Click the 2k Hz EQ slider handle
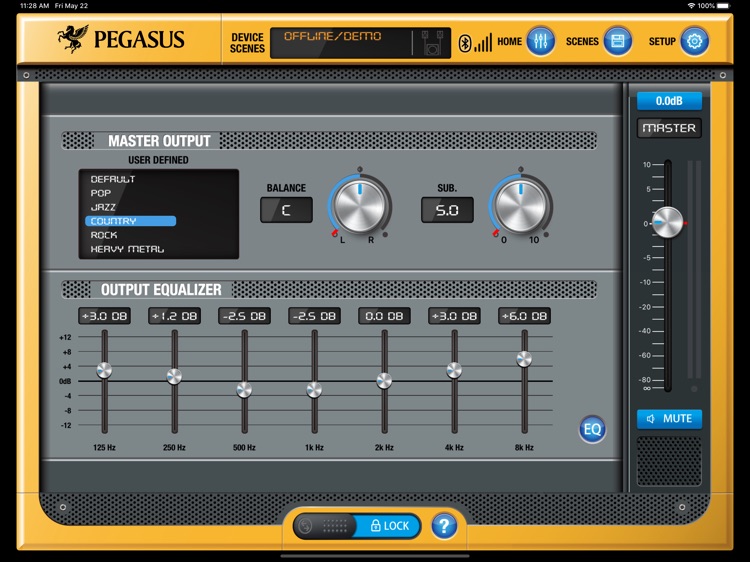 (384, 381)
